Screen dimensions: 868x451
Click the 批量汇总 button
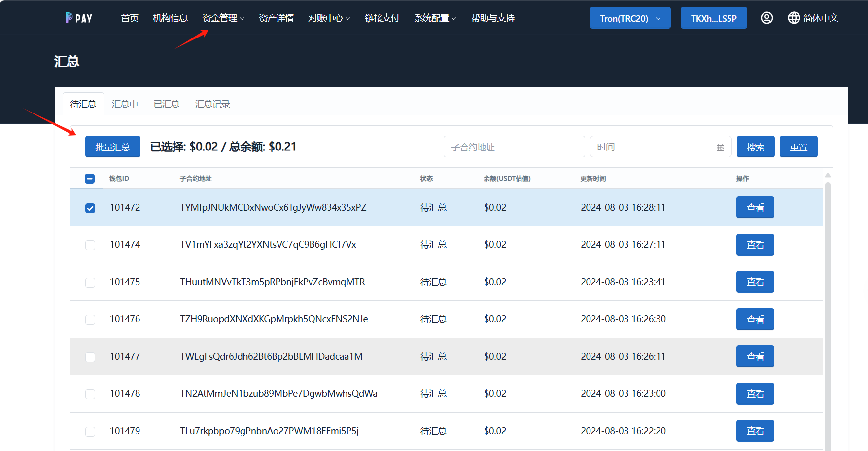[113, 147]
